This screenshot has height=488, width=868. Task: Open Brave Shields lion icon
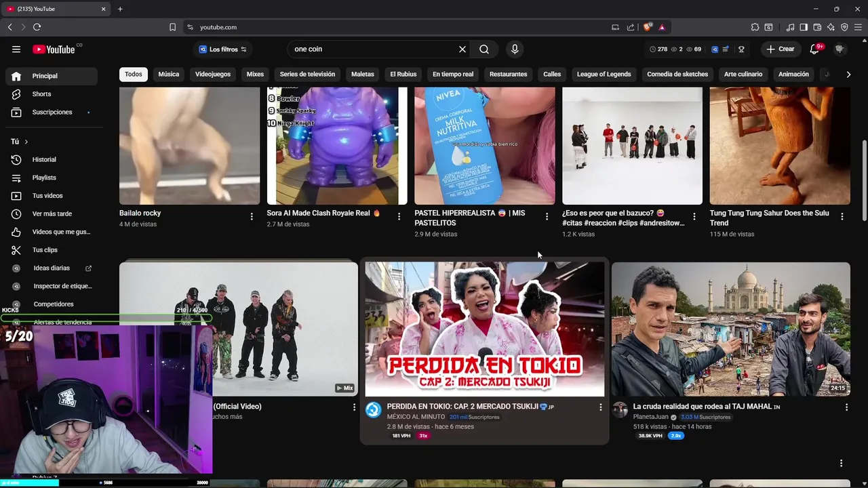coord(648,27)
